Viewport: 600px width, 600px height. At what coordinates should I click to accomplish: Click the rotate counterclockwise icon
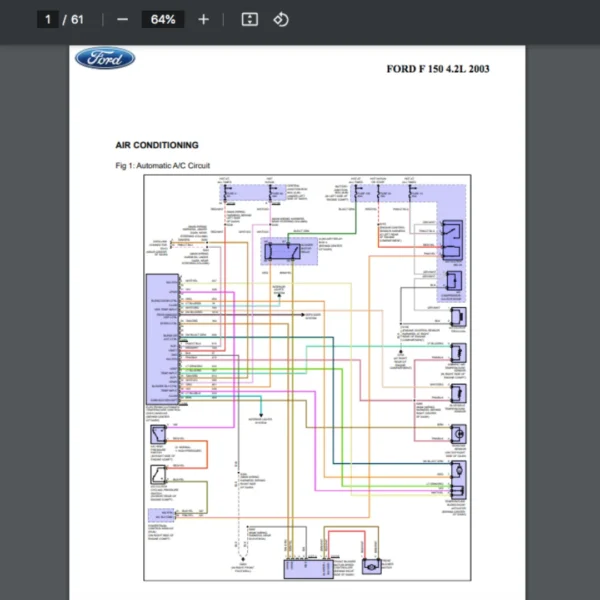click(x=281, y=19)
